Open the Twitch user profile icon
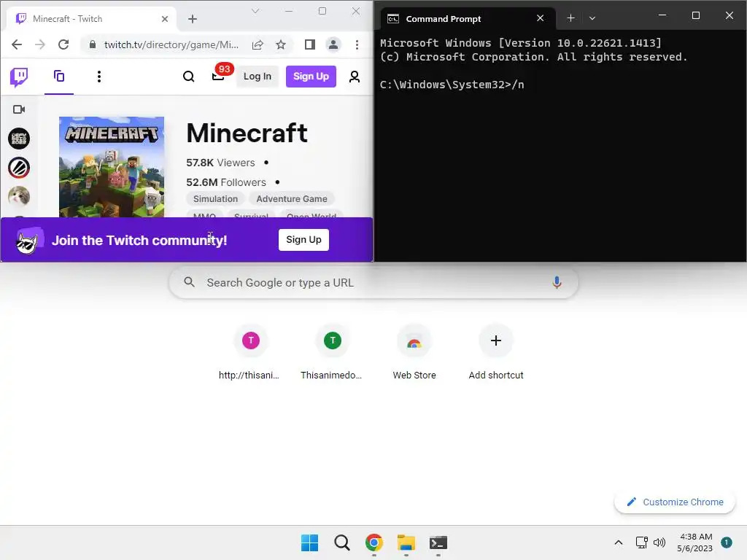This screenshot has width=747, height=560. tap(355, 77)
